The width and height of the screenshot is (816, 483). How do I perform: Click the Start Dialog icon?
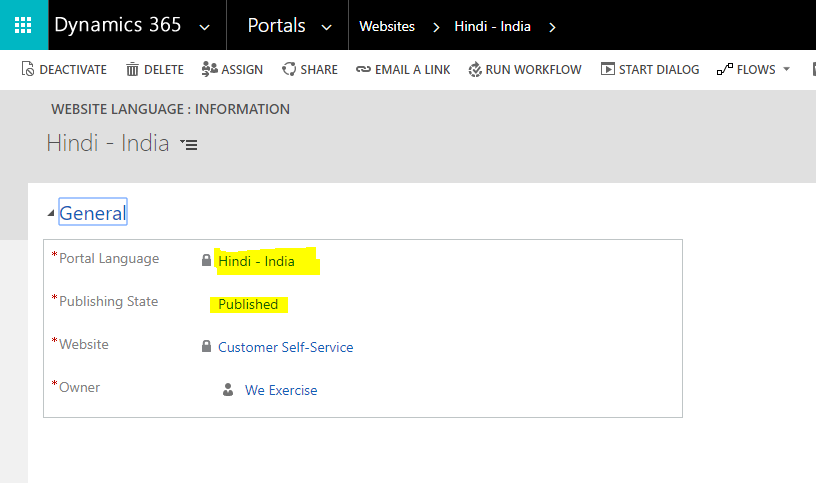[607, 69]
